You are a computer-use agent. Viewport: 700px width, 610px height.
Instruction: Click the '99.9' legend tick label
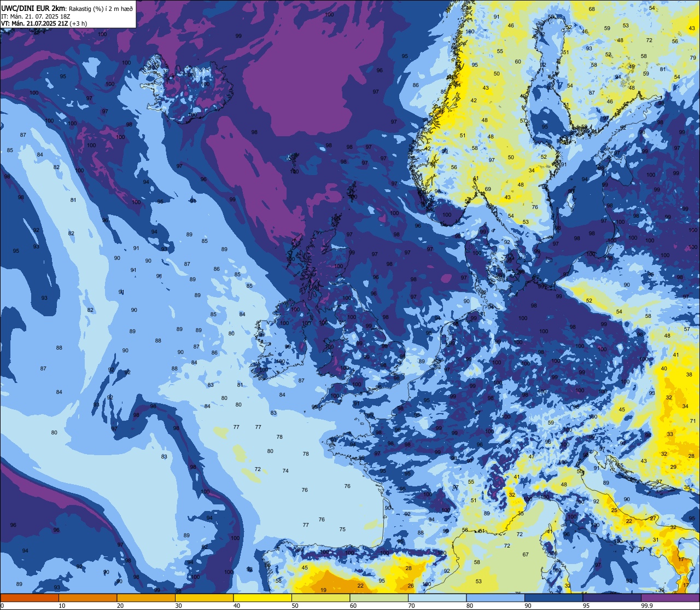tap(647, 606)
